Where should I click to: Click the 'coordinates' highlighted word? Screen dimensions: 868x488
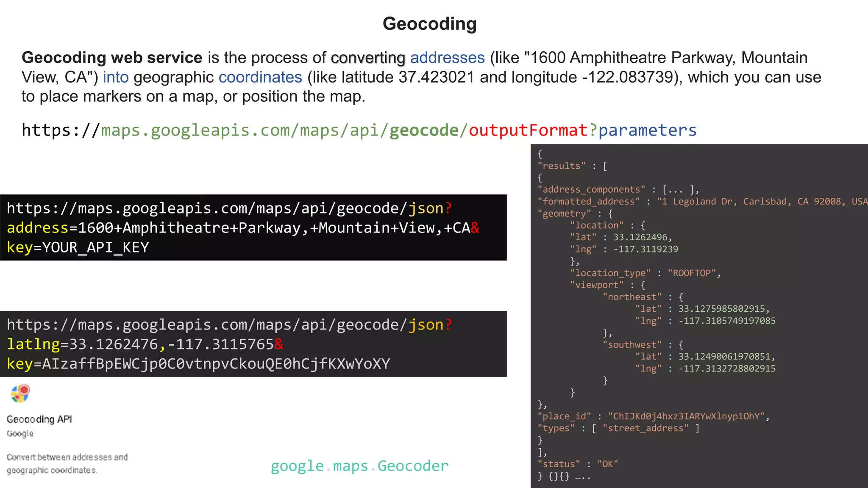click(x=260, y=77)
